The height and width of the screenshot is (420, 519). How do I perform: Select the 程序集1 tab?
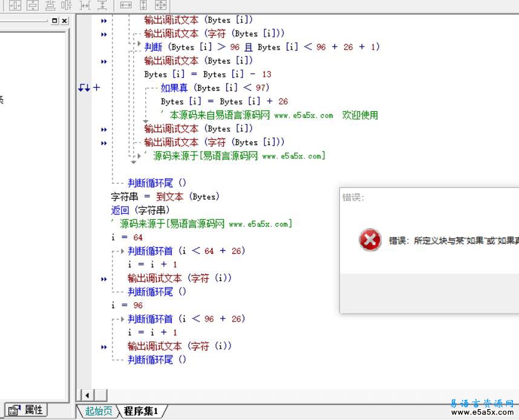coord(141,411)
